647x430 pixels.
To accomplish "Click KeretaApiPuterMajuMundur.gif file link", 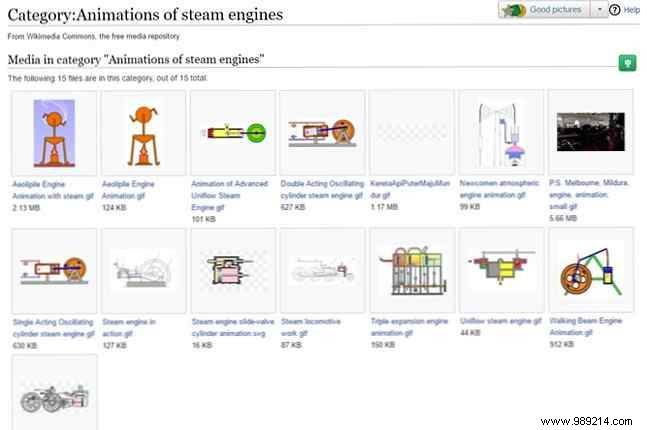I will (410, 189).
